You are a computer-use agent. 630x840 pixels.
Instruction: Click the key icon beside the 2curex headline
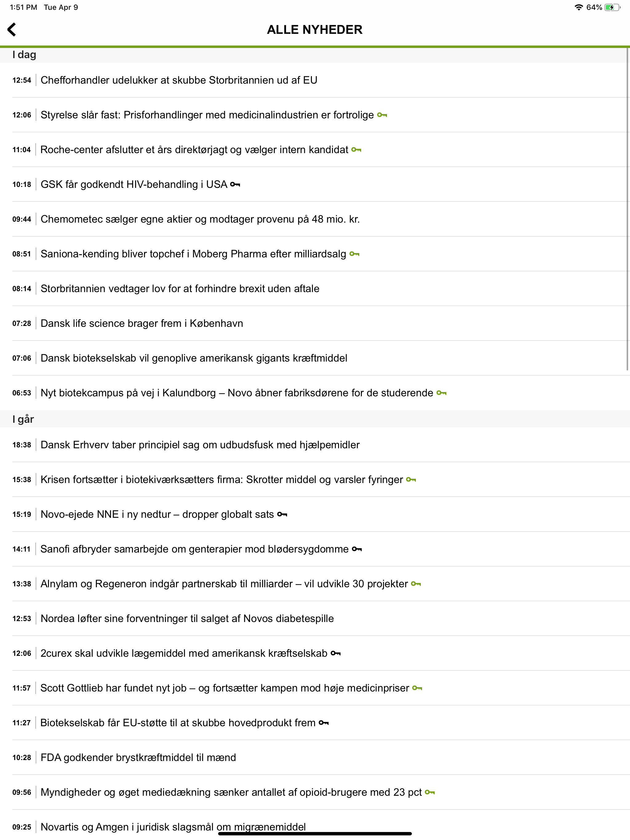pyautogui.click(x=336, y=653)
